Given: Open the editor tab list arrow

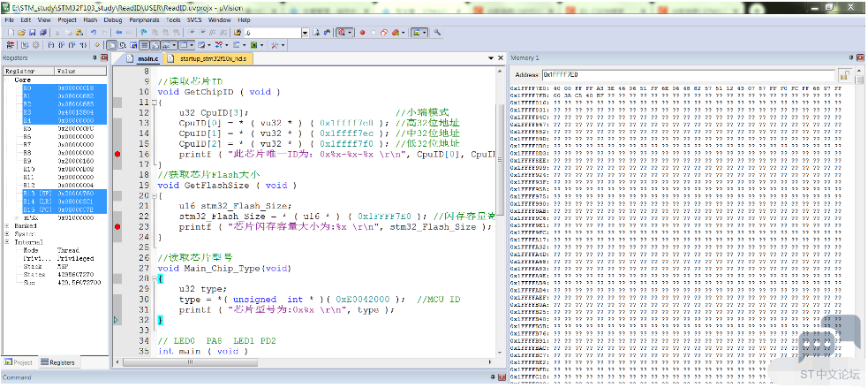Looking at the screenshot, I should 490,58.
